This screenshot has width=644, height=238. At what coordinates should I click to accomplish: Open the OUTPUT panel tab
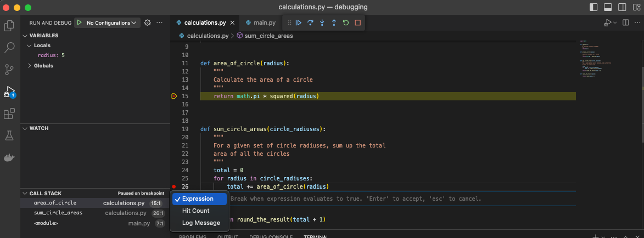pyautogui.click(x=228, y=237)
